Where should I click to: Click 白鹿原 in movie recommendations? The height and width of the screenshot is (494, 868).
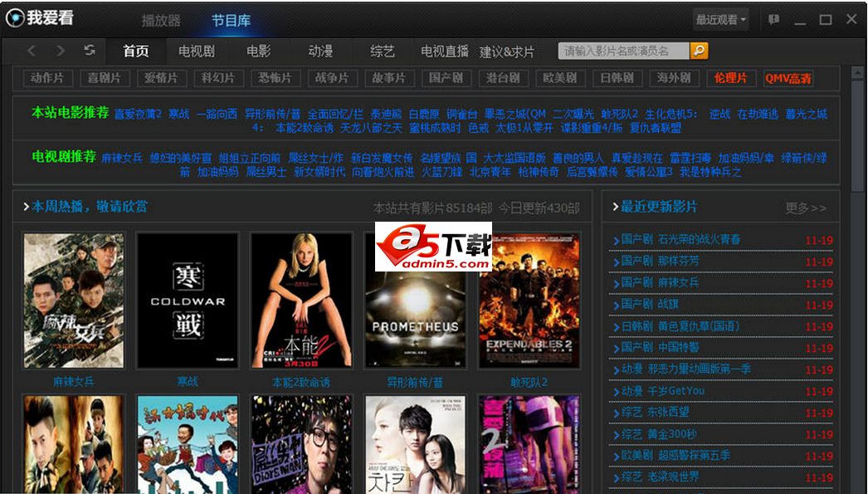[x=424, y=114]
